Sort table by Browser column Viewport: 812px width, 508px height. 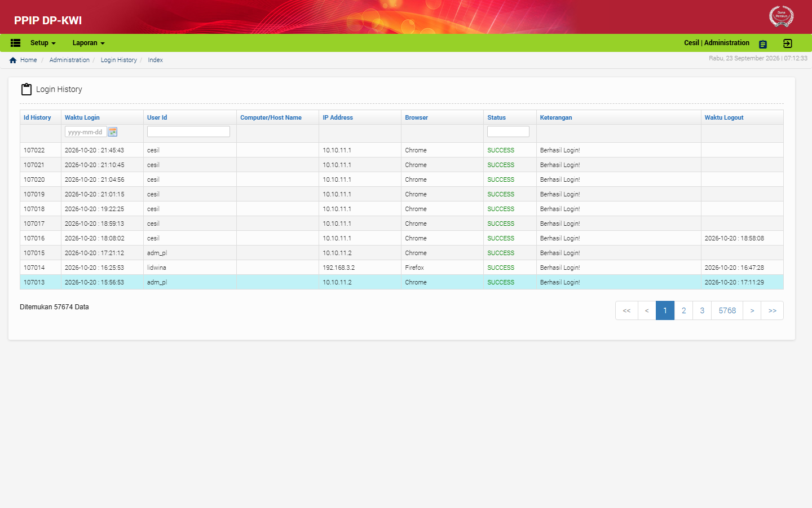coord(417,117)
